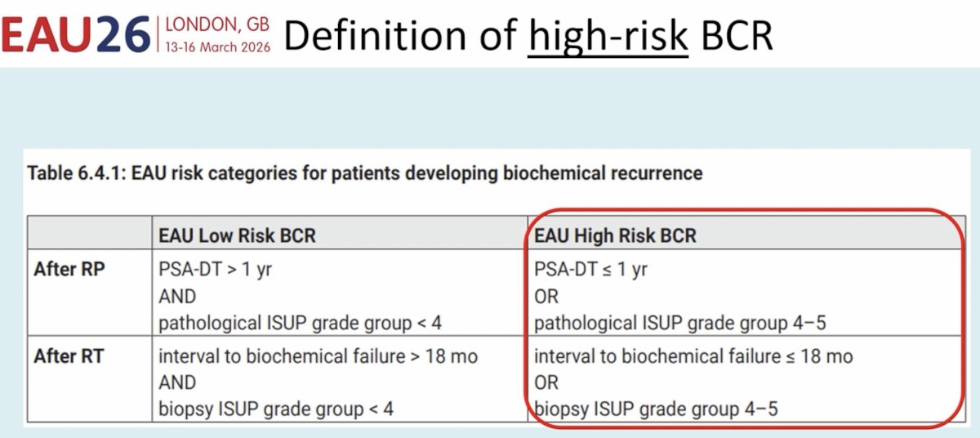Viewport: 980px width, 438px height.
Task: Click pathological ISUP grade group < 4 text
Action: 300,323
